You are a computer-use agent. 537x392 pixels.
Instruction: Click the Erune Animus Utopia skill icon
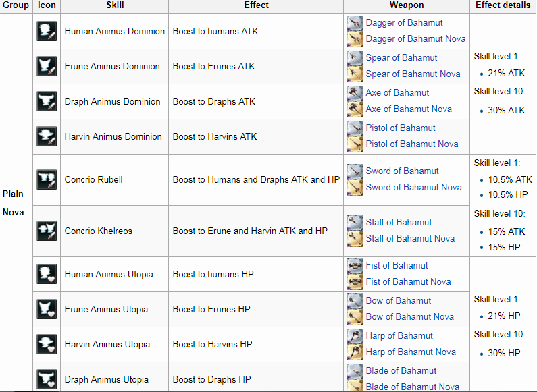47,310
